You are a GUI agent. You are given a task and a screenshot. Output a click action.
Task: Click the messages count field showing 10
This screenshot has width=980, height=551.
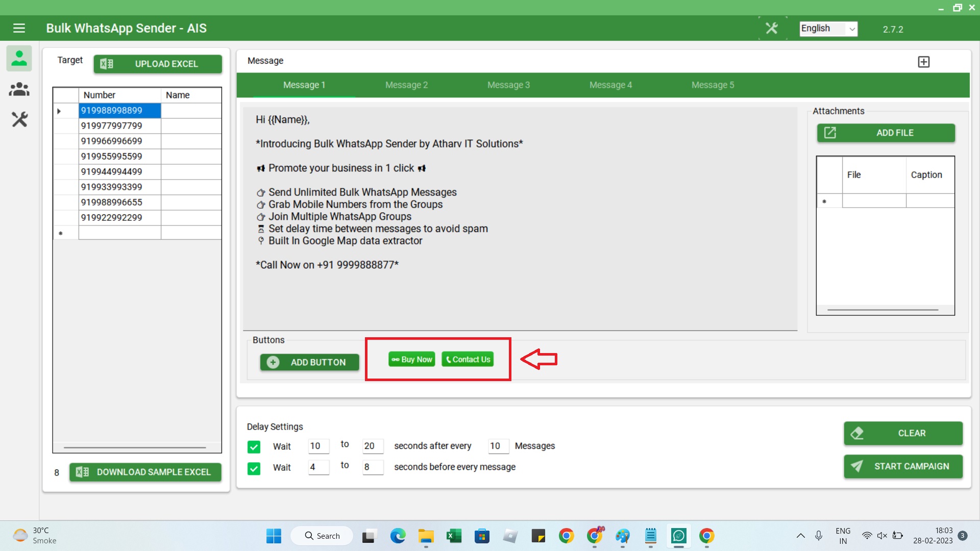[x=498, y=446]
